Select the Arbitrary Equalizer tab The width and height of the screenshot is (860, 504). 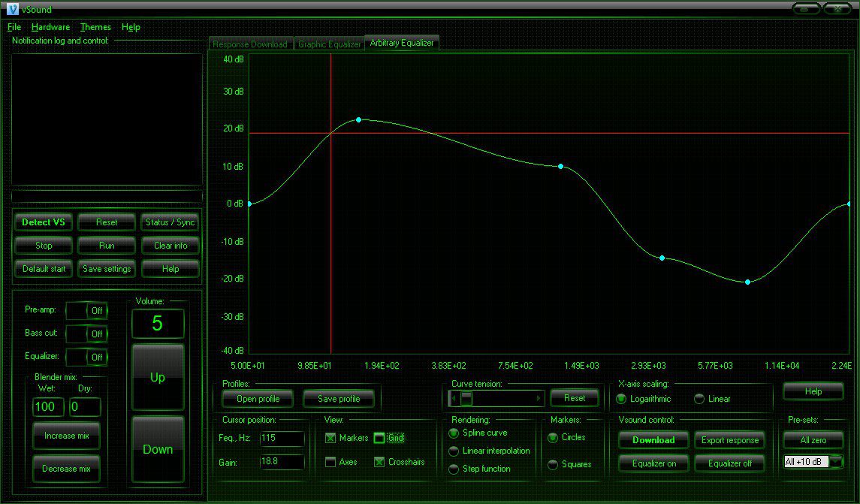point(402,43)
